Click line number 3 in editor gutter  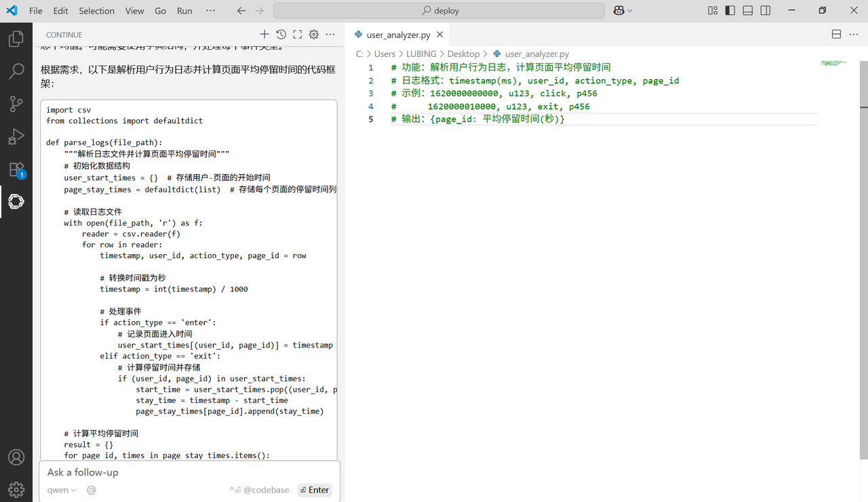point(371,93)
